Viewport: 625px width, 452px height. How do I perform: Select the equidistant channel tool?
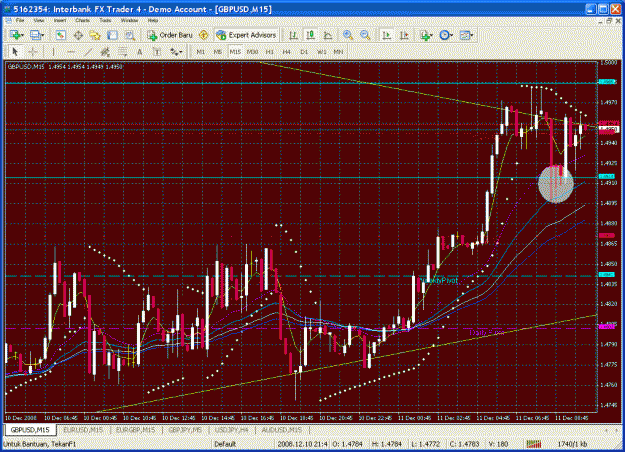(105, 52)
